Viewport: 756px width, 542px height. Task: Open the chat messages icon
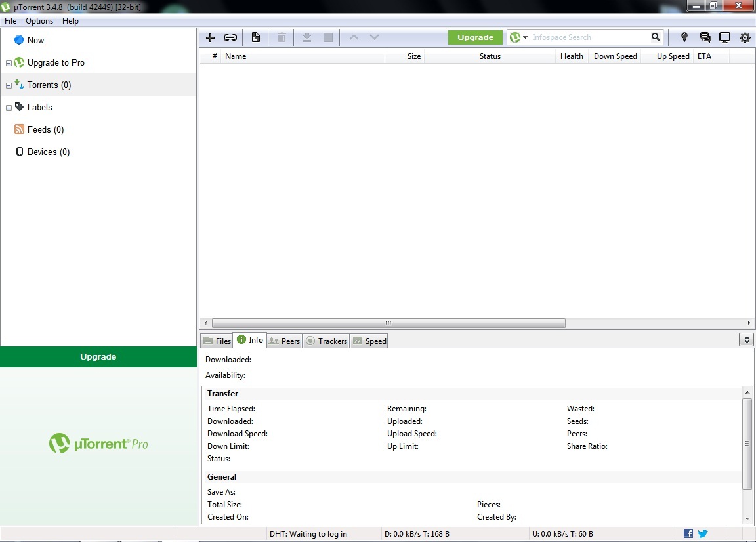point(705,37)
